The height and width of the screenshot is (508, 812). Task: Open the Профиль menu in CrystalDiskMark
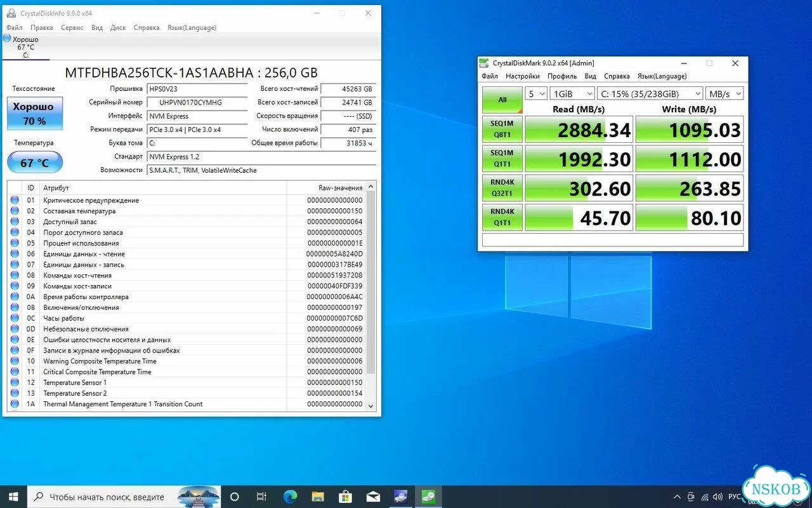pyautogui.click(x=562, y=76)
